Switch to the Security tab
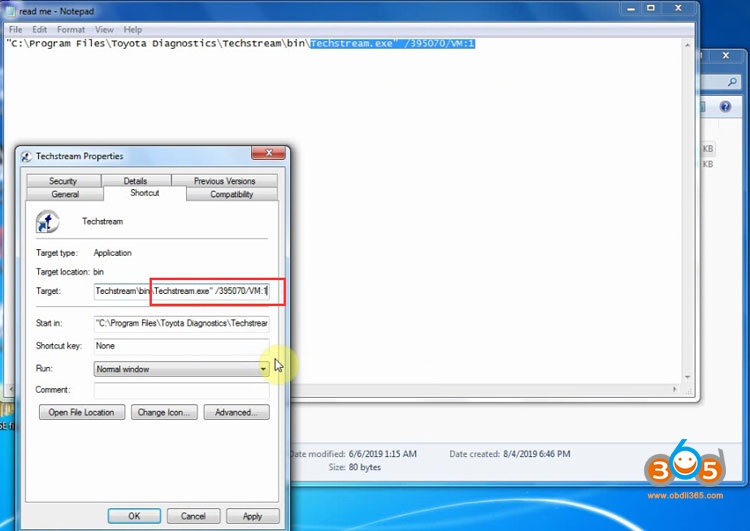750x531 pixels. [x=63, y=181]
